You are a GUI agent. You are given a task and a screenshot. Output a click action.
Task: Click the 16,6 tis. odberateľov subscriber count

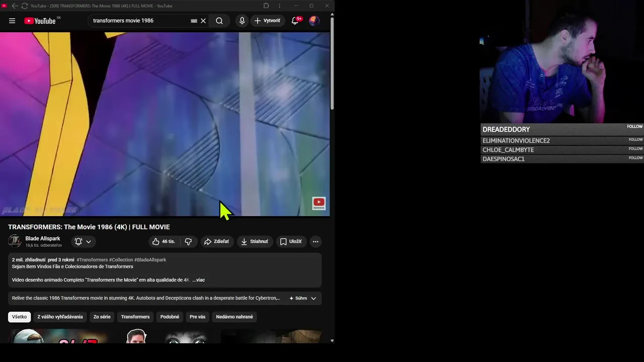44,245
